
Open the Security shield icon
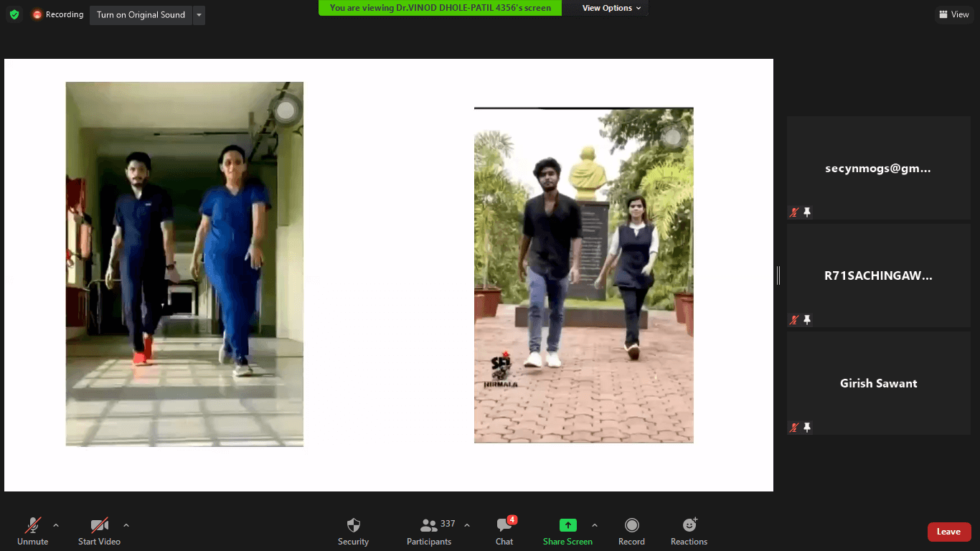(x=353, y=526)
